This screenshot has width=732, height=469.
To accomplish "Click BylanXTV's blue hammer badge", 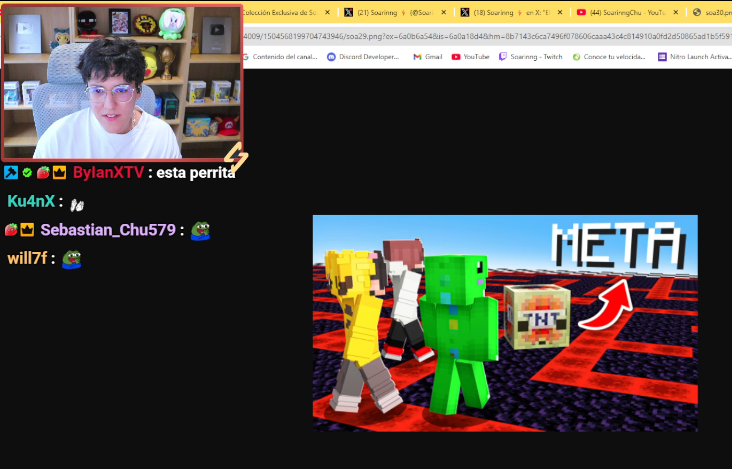I will [x=11, y=173].
